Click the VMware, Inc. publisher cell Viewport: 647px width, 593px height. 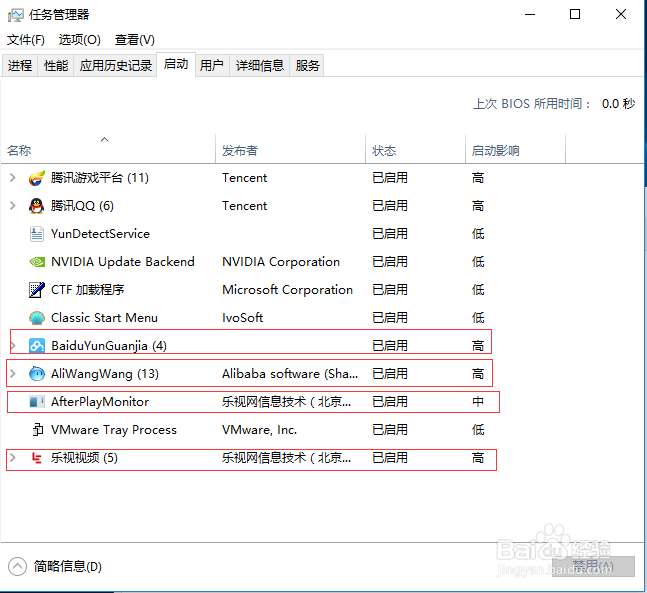tap(259, 430)
